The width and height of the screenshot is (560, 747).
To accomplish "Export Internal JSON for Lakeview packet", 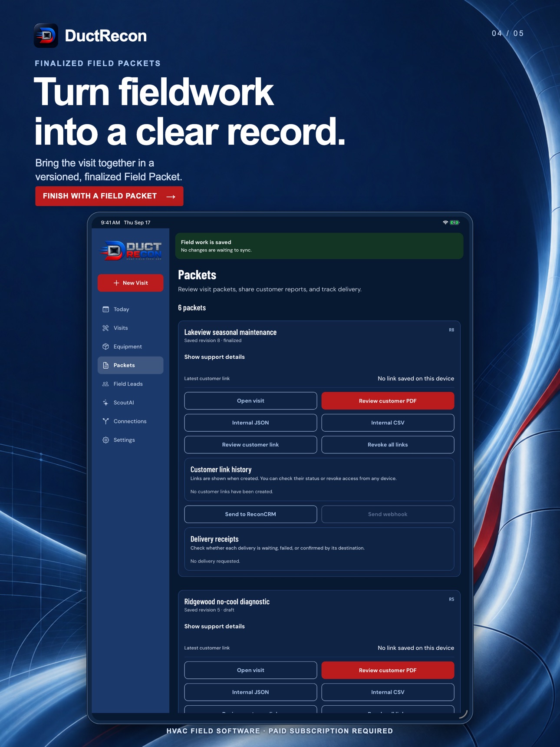I will point(250,423).
